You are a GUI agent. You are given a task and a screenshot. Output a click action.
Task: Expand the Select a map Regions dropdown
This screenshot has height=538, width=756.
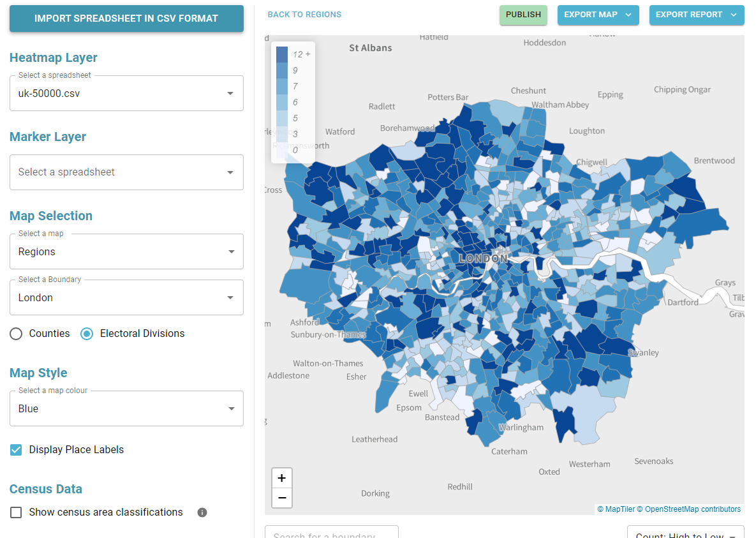(126, 251)
